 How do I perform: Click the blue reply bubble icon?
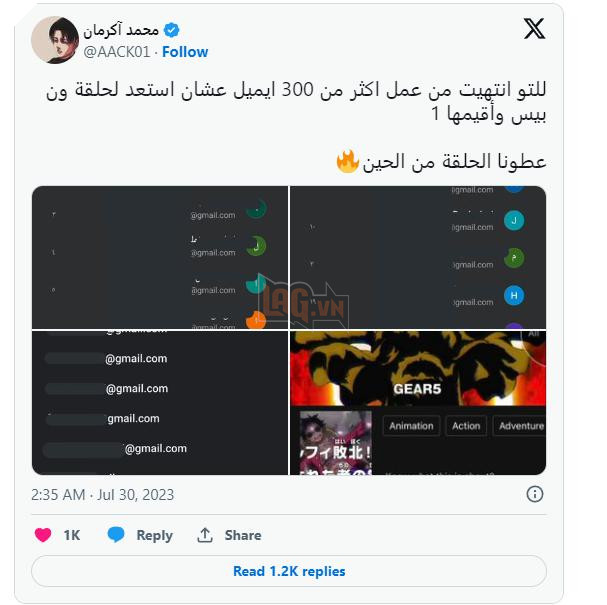pos(116,534)
